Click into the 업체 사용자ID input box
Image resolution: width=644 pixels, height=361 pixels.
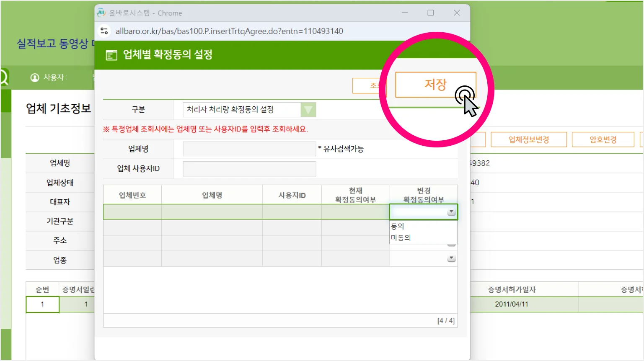click(249, 169)
